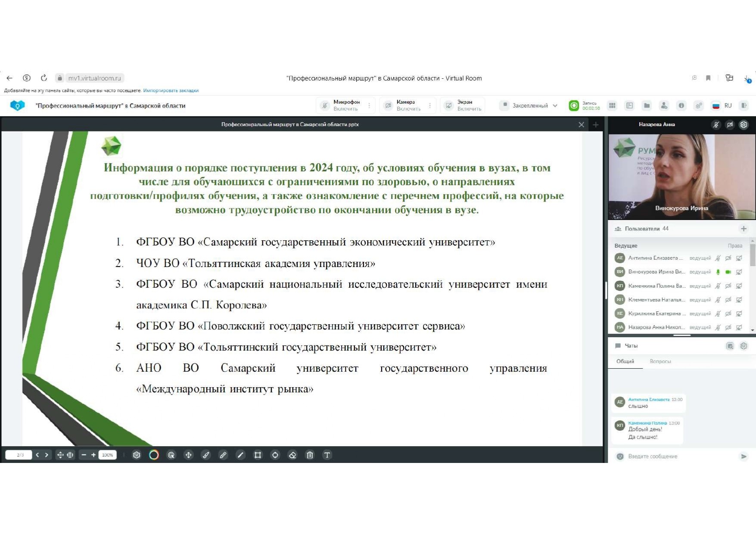This screenshot has height=534, width=756.
Task: Select the rectangle shape tool
Action: point(258,455)
